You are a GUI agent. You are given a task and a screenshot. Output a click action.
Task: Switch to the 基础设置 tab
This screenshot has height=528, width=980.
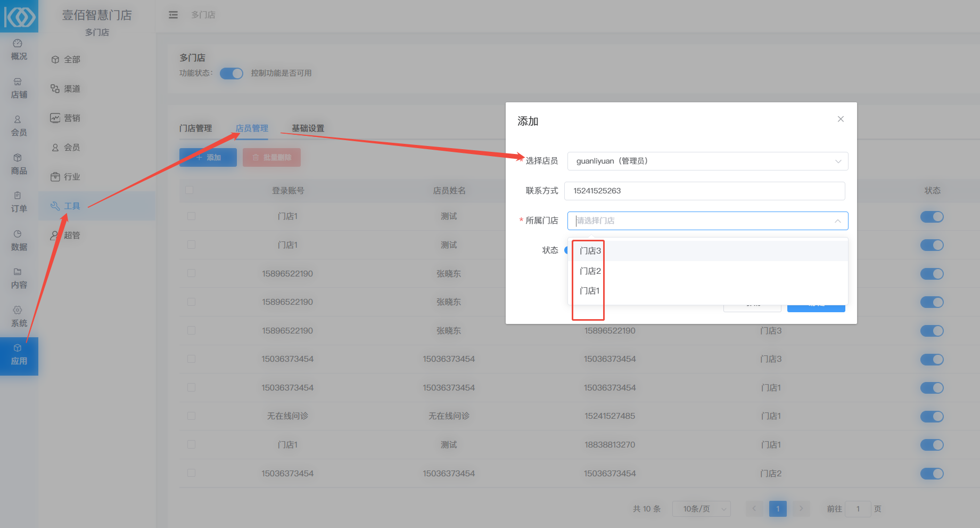308,128
